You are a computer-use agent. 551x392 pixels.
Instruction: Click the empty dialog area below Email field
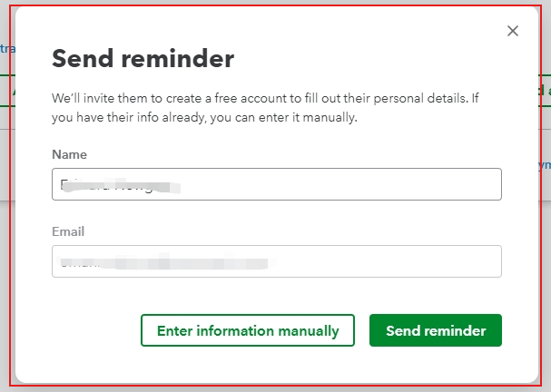276,295
